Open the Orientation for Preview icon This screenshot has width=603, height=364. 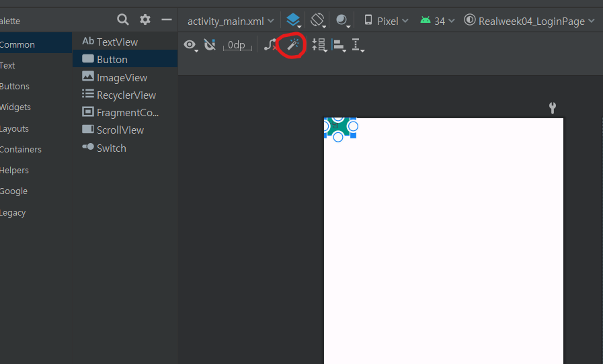pyautogui.click(x=318, y=20)
